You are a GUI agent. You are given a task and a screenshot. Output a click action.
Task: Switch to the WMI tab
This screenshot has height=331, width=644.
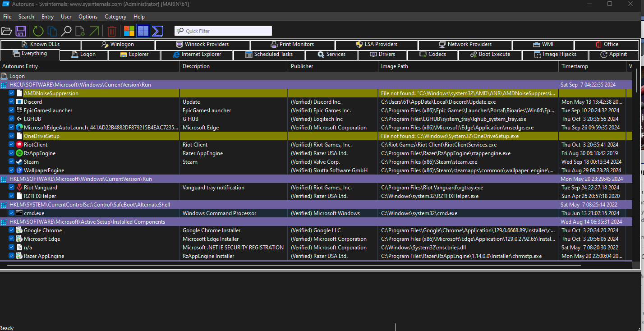tap(543, 45)
